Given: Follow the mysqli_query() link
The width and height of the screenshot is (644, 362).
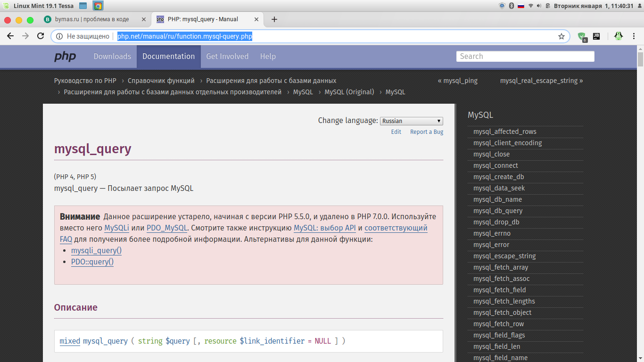Looking at the screenshot, I should (96, 251).
